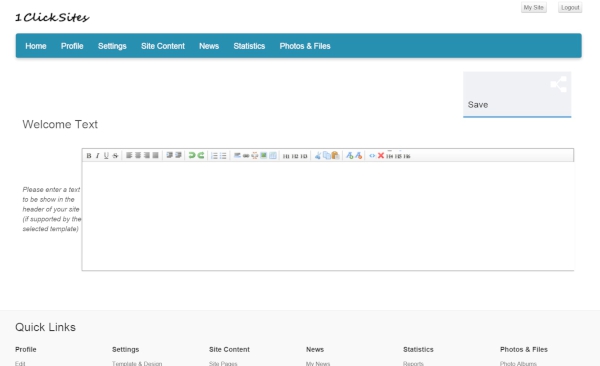Insert a numbered list
600x366 pixels.
pos(214,155)
